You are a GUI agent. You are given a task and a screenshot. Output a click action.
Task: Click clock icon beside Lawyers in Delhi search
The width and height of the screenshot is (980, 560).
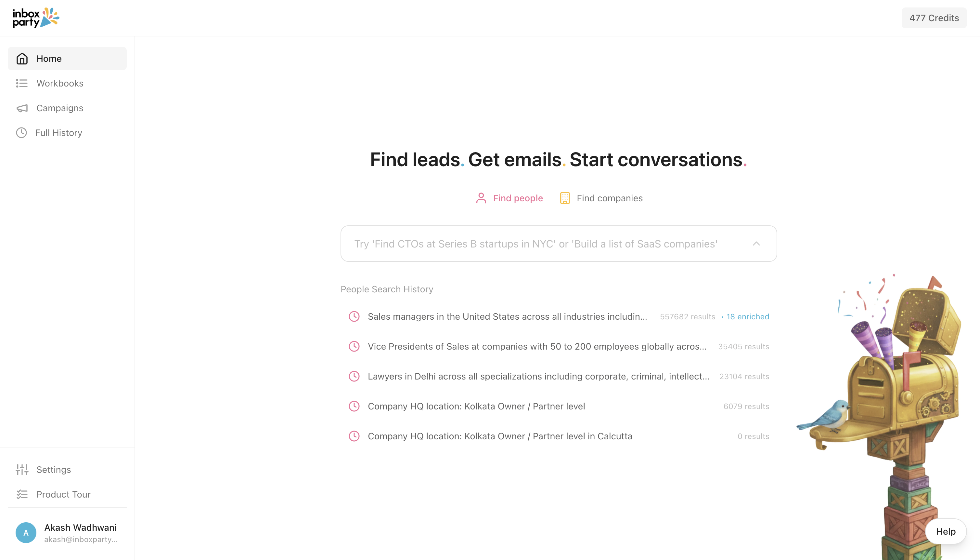click(x=354, y=376)
